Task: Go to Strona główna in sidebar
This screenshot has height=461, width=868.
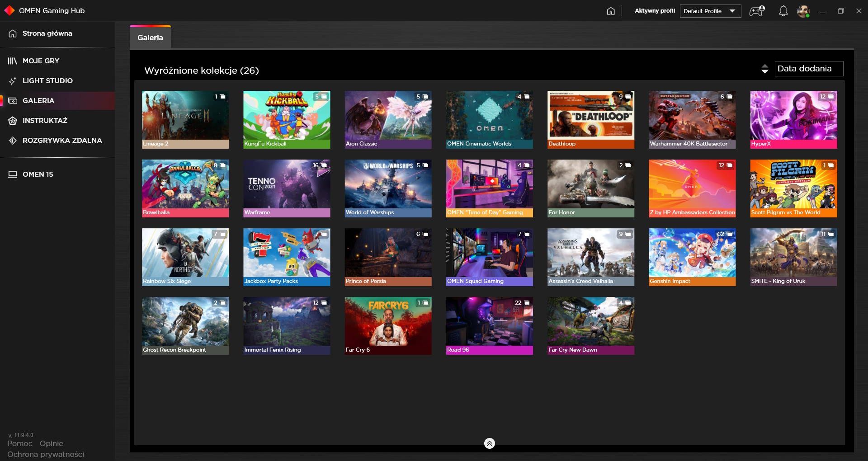Action: coord(57,33)
